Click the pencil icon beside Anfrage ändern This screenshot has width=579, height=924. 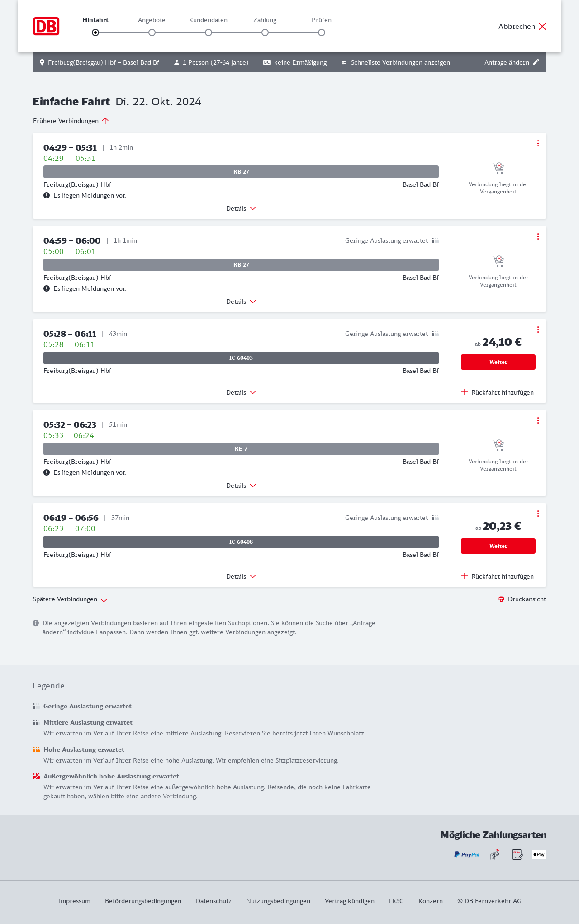click(x=536, y=62)
